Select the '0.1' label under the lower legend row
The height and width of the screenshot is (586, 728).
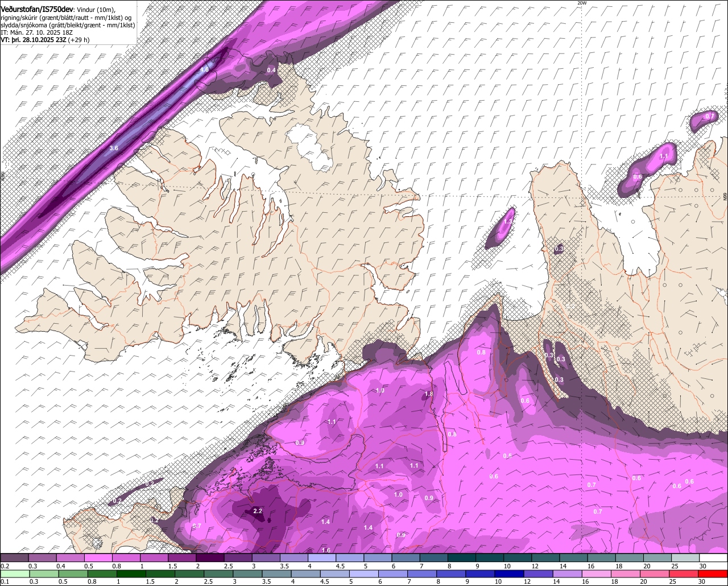(5, 581)
